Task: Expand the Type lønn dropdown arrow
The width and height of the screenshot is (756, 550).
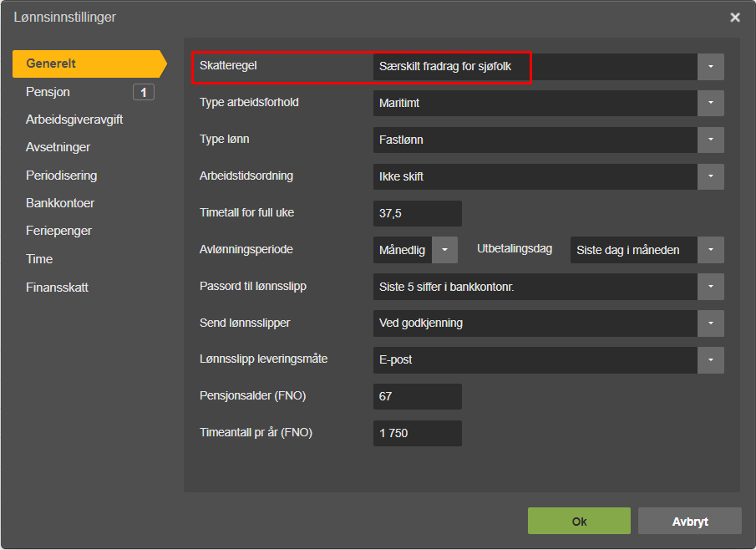Action: click(710, 140)
